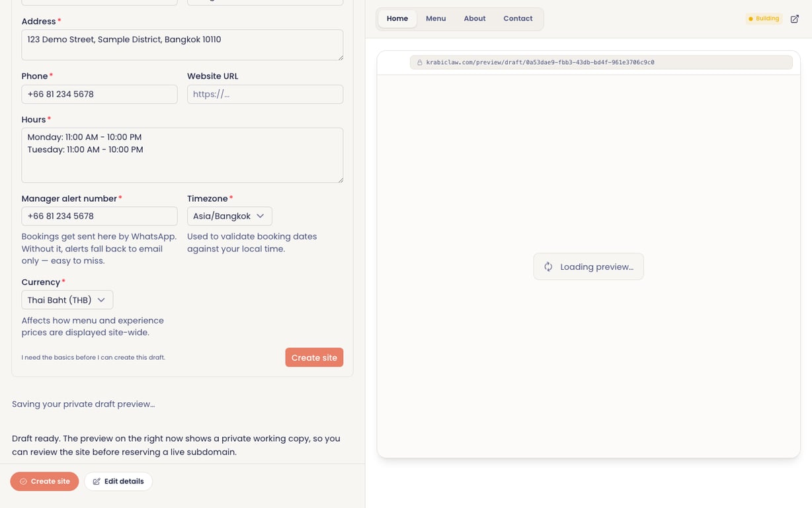
Task: Click "Bookings get sent here by WhatsApp" hint
Action: coord(99,248)
